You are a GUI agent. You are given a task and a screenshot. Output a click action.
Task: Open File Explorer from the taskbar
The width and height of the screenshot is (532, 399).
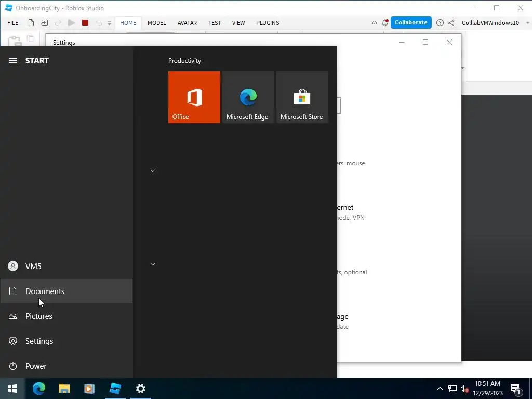[64, 389]
